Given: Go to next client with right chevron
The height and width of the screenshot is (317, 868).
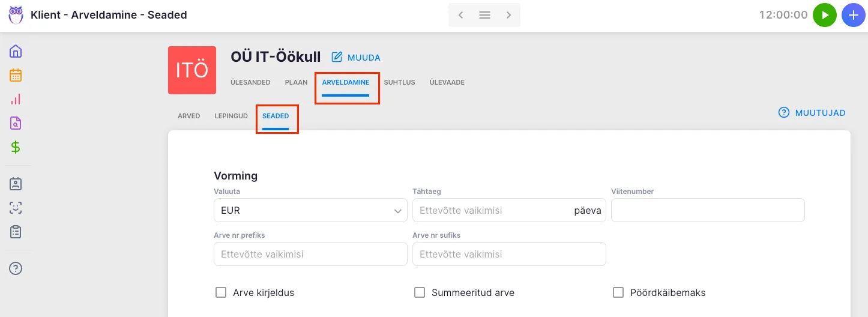Looking at the screenshot, I should point(508,15).
